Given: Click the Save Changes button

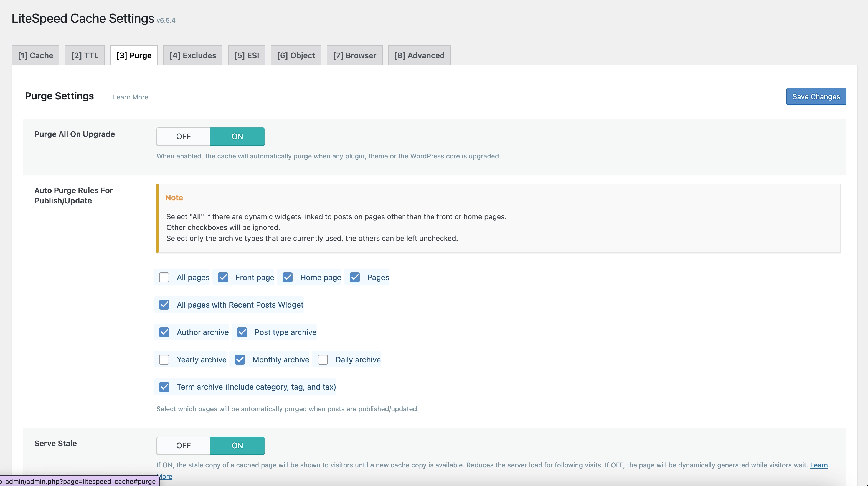Looking at the screenshot, I should [816, 97].
